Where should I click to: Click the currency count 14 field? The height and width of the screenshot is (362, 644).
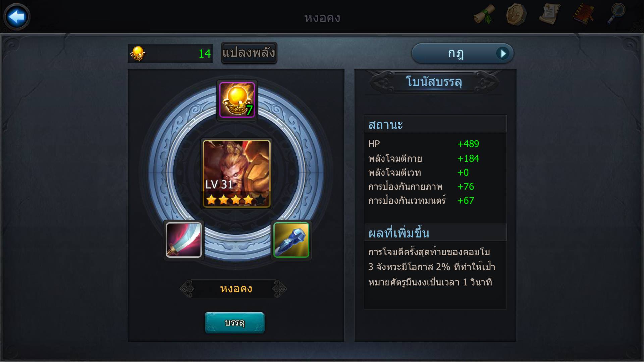point(170,53)
